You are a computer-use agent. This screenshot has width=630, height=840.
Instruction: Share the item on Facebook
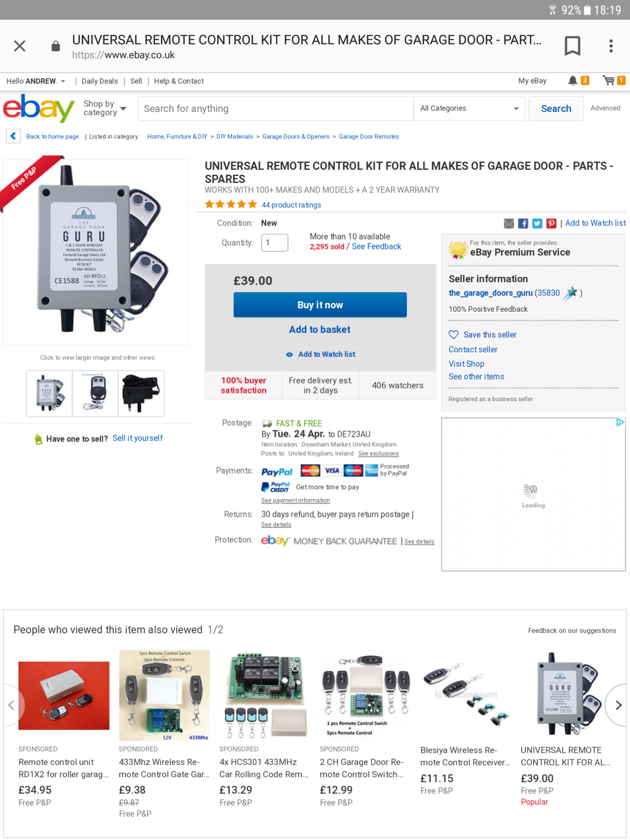point(523,224)
